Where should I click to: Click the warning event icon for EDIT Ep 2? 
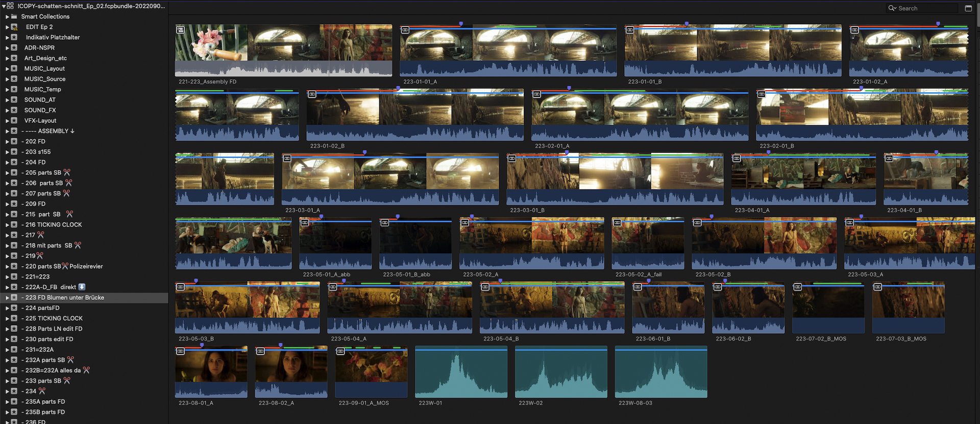pos(14,27)
